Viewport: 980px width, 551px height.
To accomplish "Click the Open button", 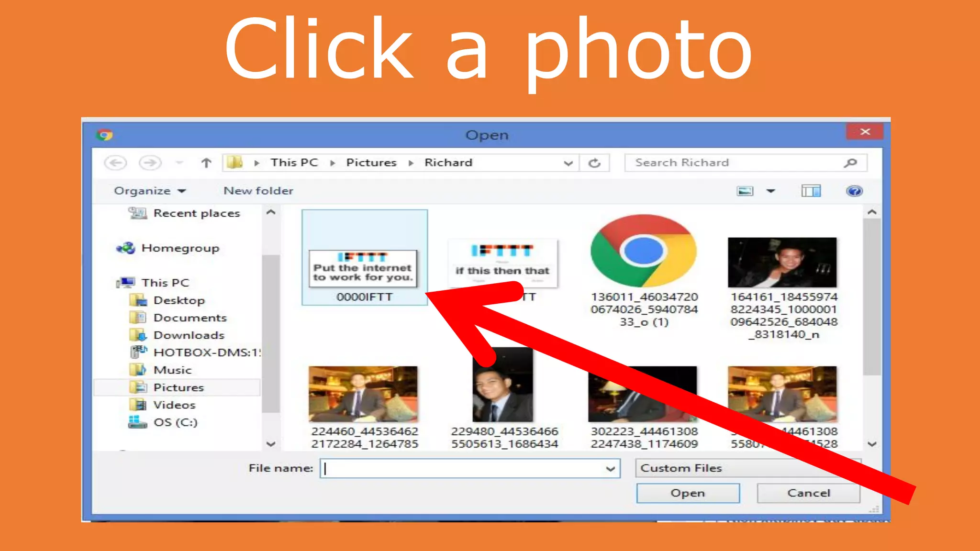I will point(688,493).
